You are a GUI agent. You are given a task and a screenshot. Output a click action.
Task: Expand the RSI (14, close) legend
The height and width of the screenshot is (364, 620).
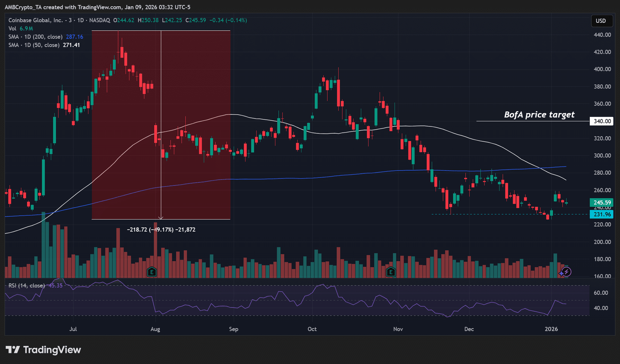[x=27, y=285]
